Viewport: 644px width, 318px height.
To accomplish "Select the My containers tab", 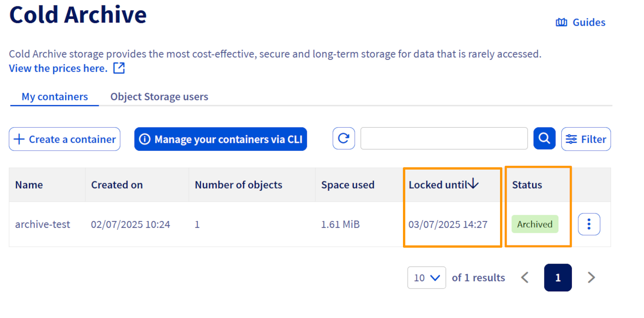I will (x=55, y=97).
